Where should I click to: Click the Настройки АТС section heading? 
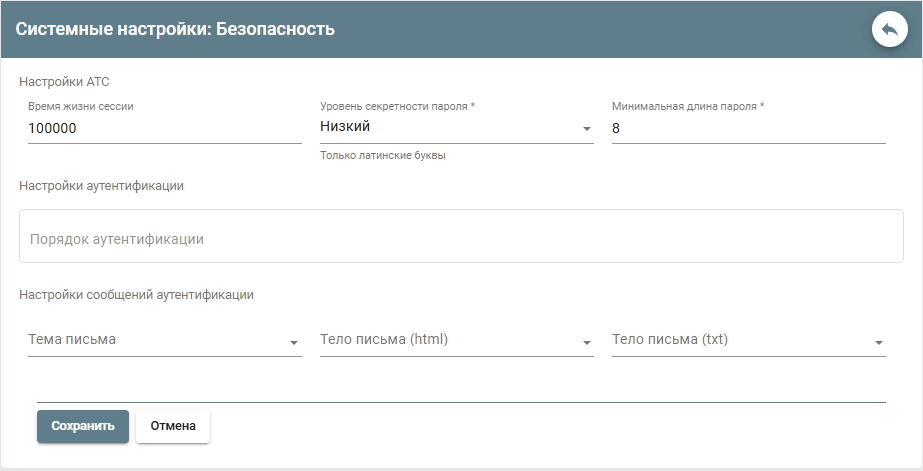point(57,82)
